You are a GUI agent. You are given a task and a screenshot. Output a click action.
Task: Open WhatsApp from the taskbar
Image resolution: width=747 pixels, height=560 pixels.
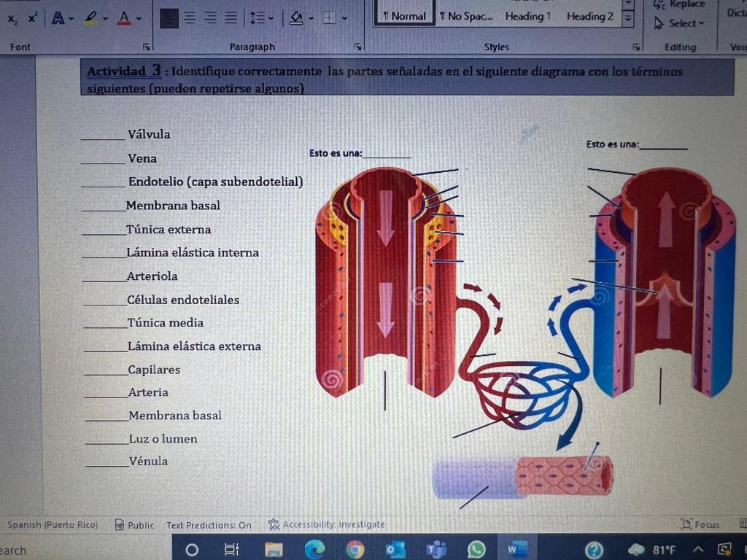[x=475, y=551]
